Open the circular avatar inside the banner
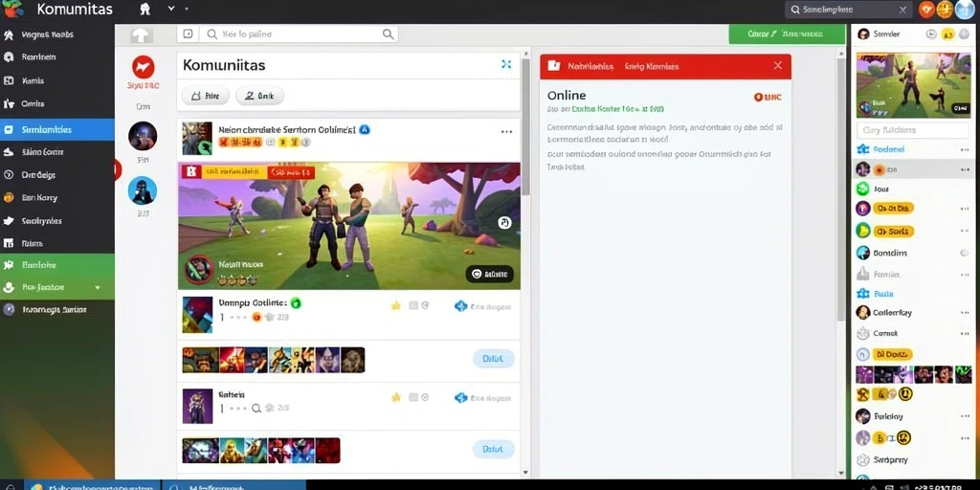980x490 pixels. (x=199, y=269)
